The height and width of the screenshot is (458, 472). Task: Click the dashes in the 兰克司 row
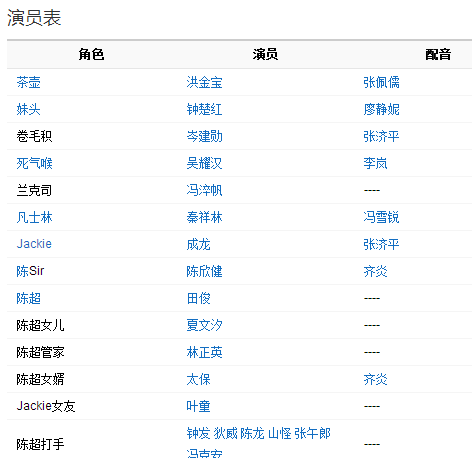(372, 190)
